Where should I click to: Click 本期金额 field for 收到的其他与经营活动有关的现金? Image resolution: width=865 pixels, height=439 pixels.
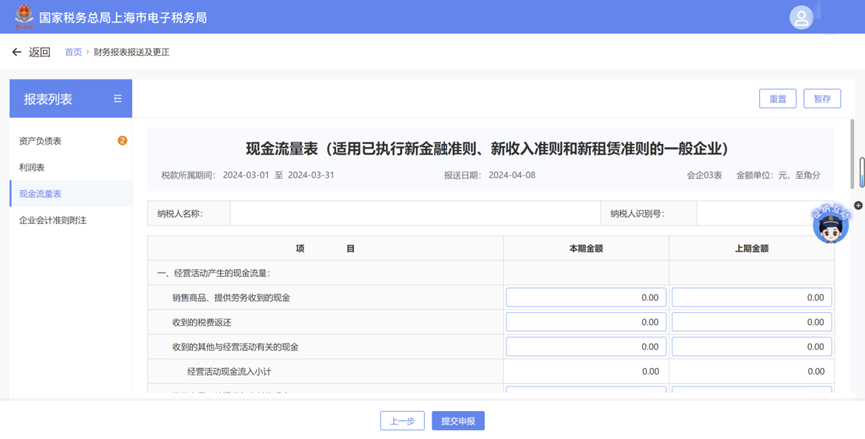(x=586, y=346)
